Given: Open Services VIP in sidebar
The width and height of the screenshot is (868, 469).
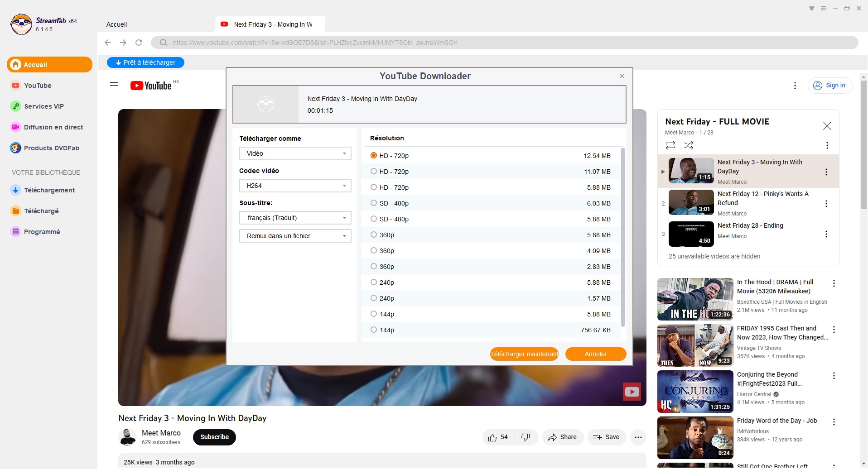Looking at the screenshot, I should coord(44,106).
